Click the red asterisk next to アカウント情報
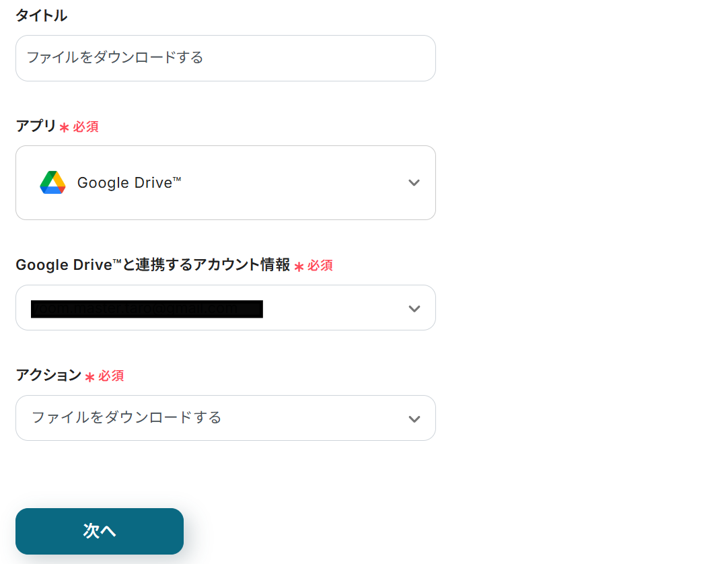 (299, 267)
